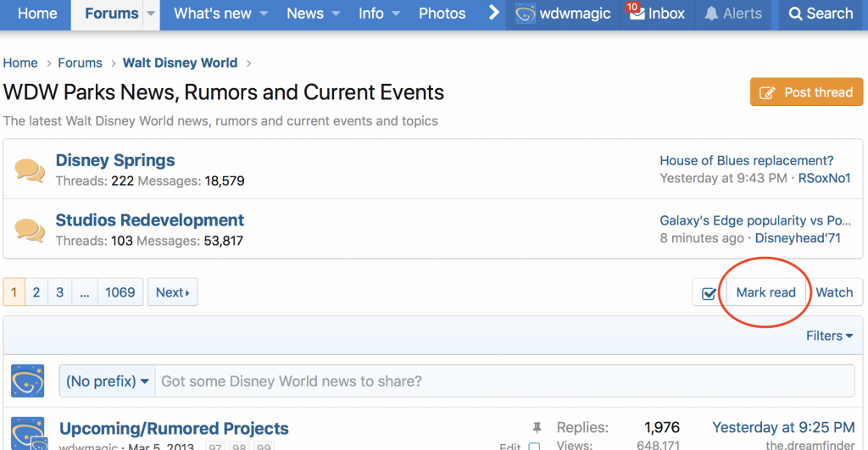The height and width of the screenshot is (450, 868).
Task: Expand the Filters dropdown
Action: 829,336
